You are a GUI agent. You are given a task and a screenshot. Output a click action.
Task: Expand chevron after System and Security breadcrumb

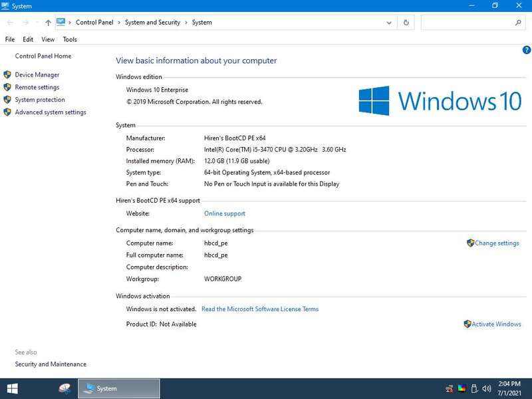(186, 23)
